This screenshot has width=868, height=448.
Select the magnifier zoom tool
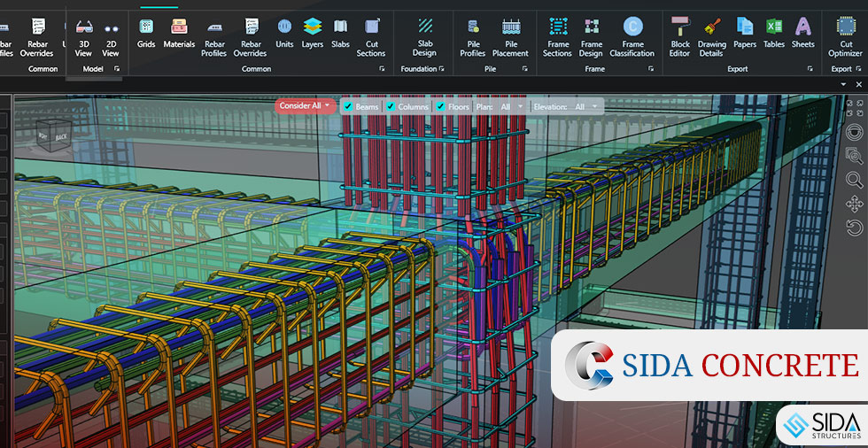point(854,180)
